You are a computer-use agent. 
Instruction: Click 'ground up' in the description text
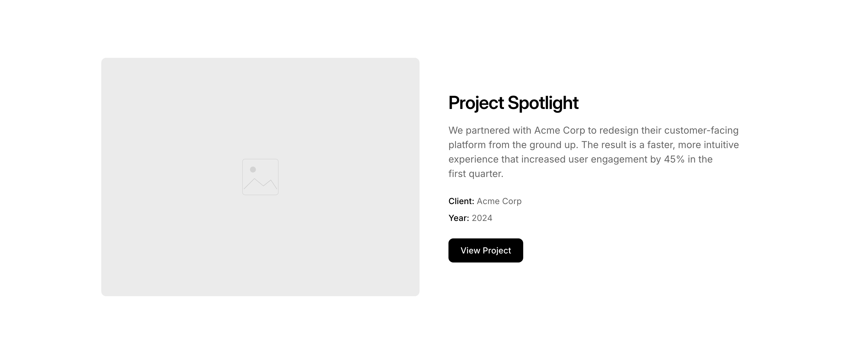click(553, 145)
